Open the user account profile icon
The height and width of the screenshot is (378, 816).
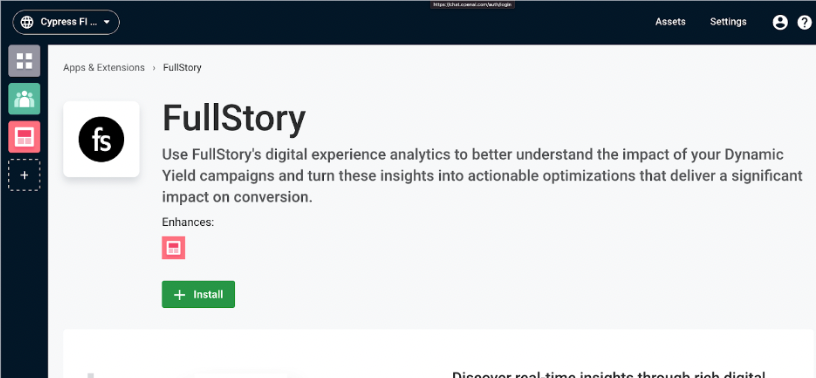click(780, 22)
